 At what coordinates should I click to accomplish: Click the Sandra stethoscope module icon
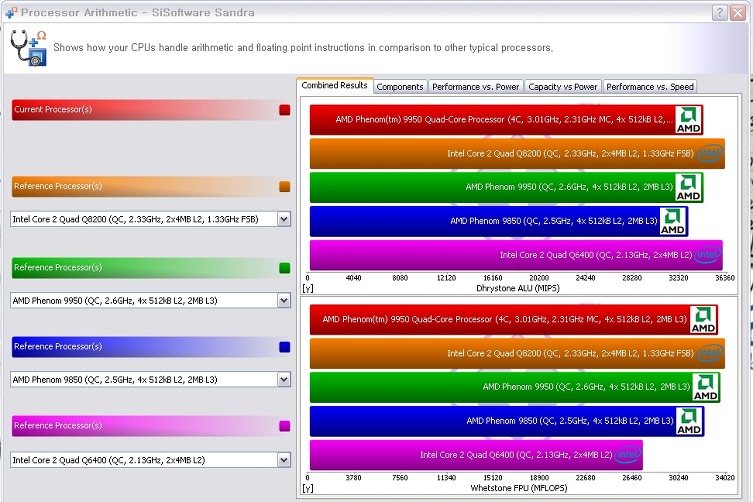[x=28, y=48]
